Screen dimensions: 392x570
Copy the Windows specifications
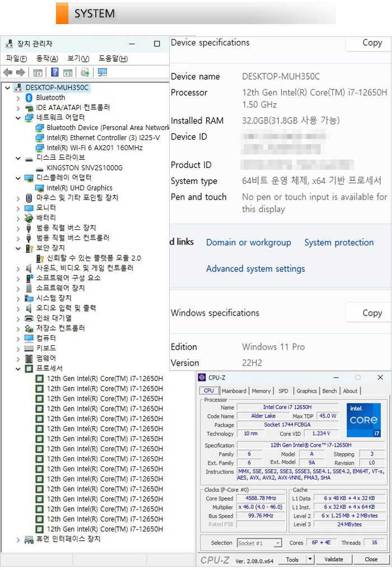[x=368, y=313]
